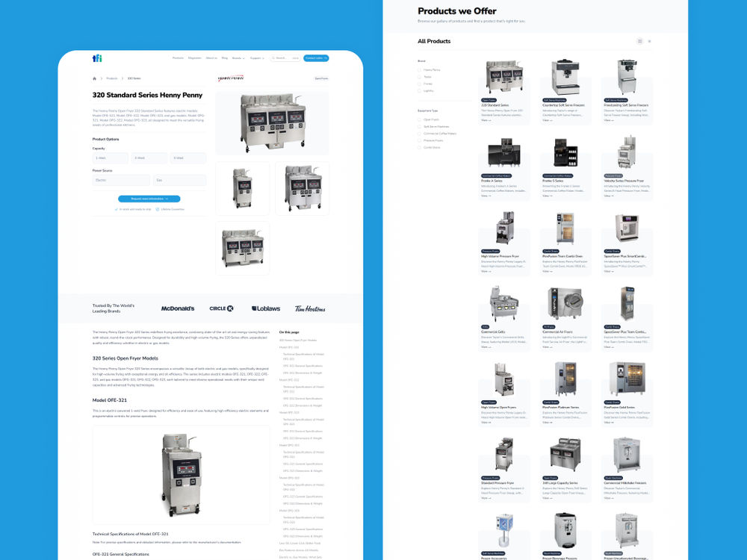Click the in-stock checkmark icon
The height and width of the screenshot is (560, 747).
117,210
